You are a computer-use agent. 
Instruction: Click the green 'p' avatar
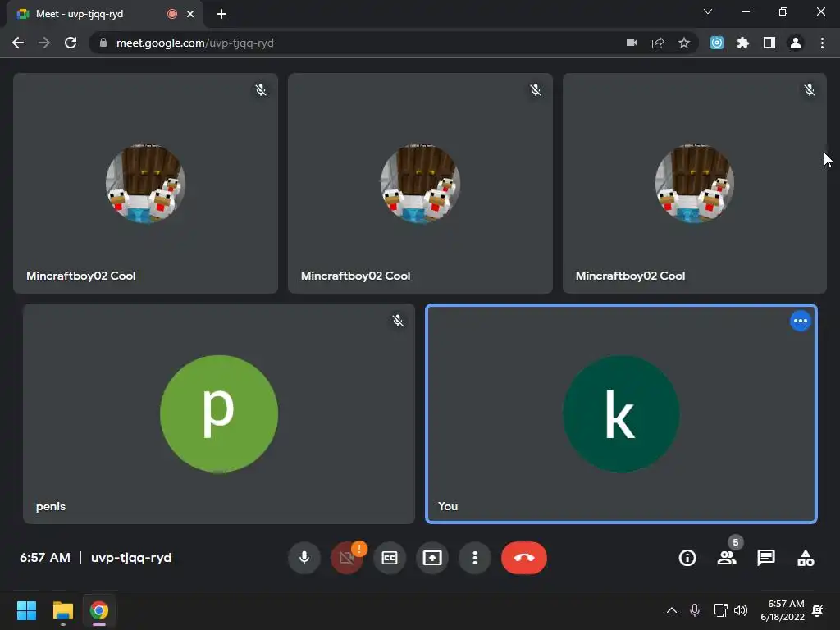point(219,413)
